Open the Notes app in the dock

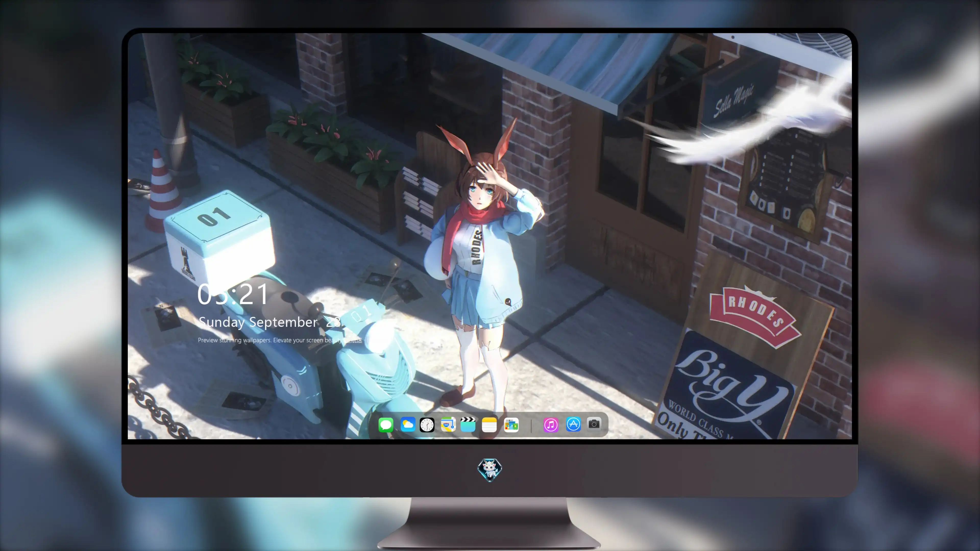(489, 425)
